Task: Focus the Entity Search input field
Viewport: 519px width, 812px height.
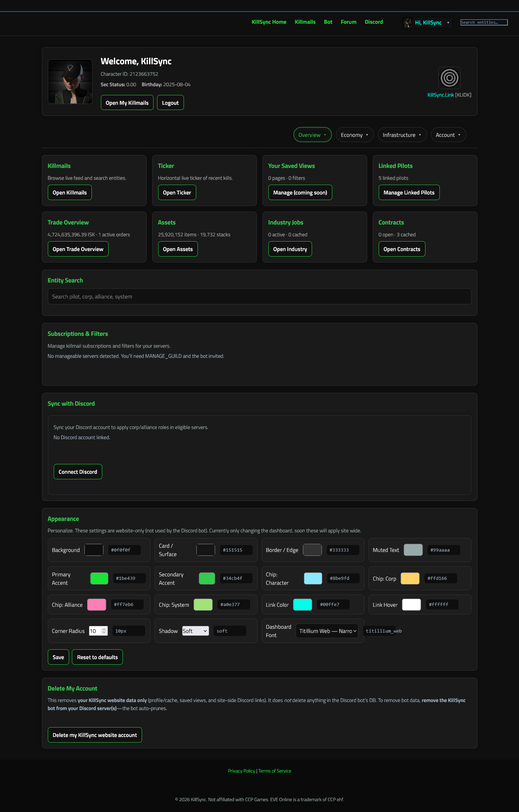Action: [259, 296]
